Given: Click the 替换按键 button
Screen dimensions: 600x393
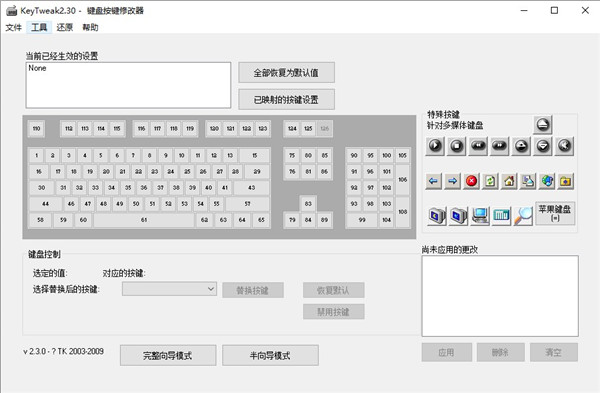Looking at the screenshot, I should point(253,290).
